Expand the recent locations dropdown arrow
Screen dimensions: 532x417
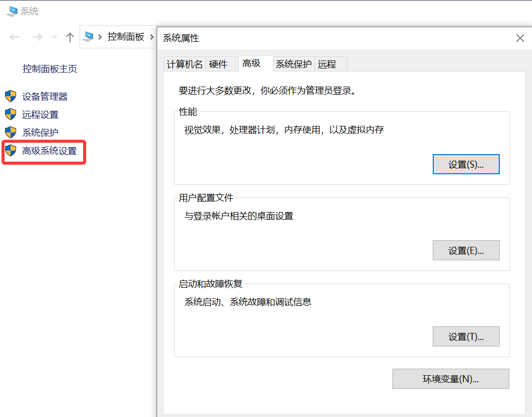[x=54, y=37]
